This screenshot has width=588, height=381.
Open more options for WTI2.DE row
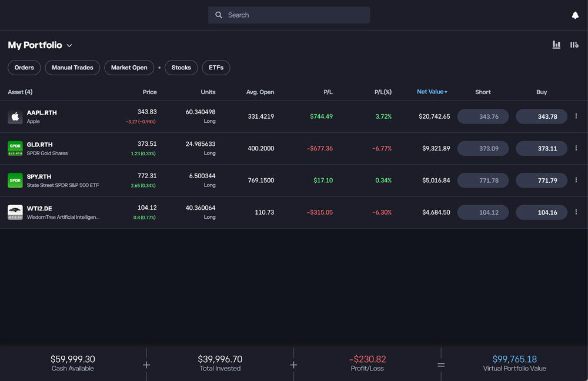click(x=576, y=212)
